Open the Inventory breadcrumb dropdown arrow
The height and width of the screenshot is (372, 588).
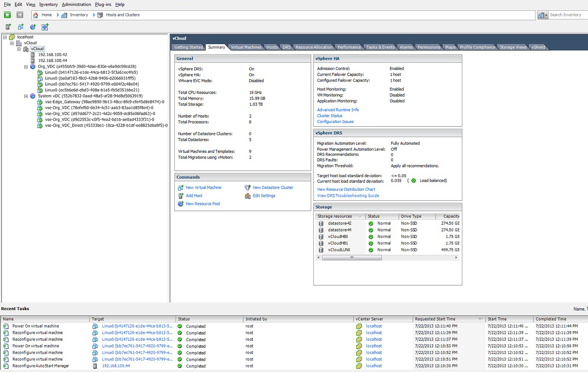click(94, 15)
